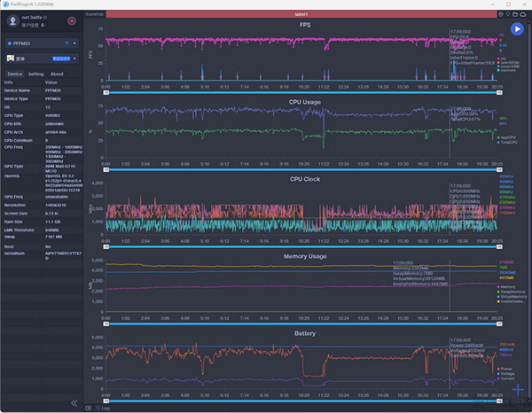This screenshot has height=413, width=532.
Task: Collapse sidebar with double chevron icon
Action: (x=74, y=403)
